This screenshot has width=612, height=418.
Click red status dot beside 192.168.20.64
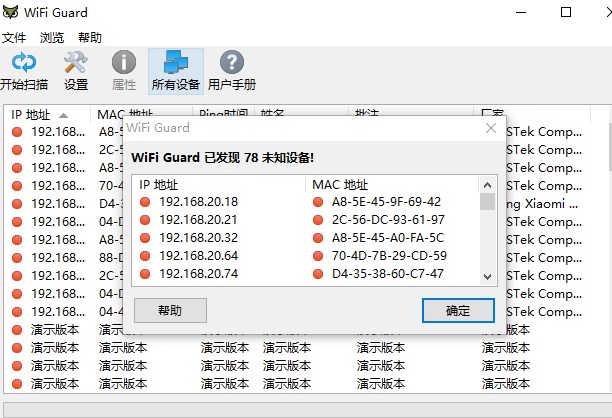click(145, 256)
